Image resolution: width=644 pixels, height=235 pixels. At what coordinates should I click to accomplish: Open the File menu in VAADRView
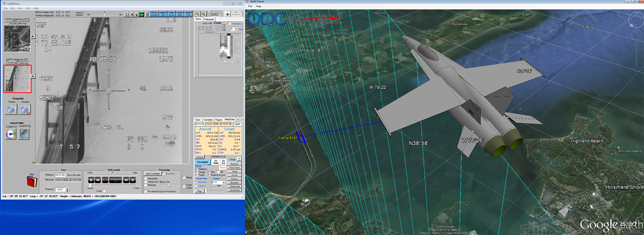tap(5, 8)
